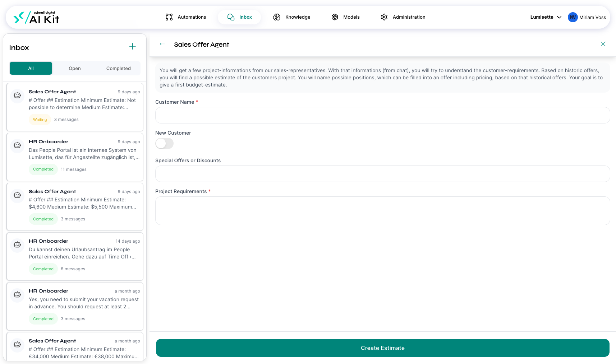Toggle the New Customer switch
This screenshot has width=616, height=364.
pyautogui.click(x=164, y=144)
